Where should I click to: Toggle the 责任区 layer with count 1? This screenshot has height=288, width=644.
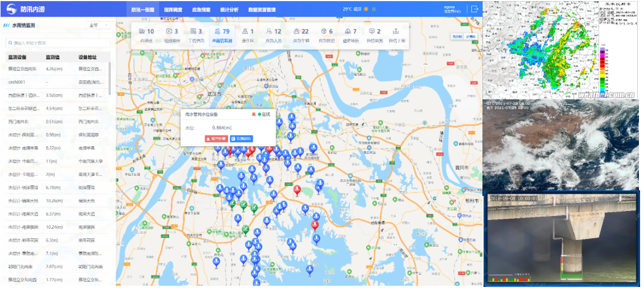pyautogui.click(x=248, y=36)
